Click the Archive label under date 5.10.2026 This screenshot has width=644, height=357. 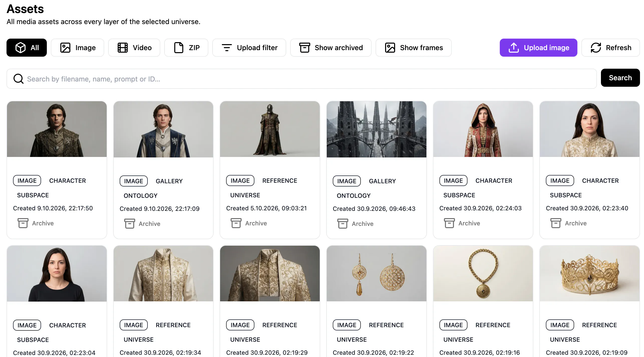point(256,223)
